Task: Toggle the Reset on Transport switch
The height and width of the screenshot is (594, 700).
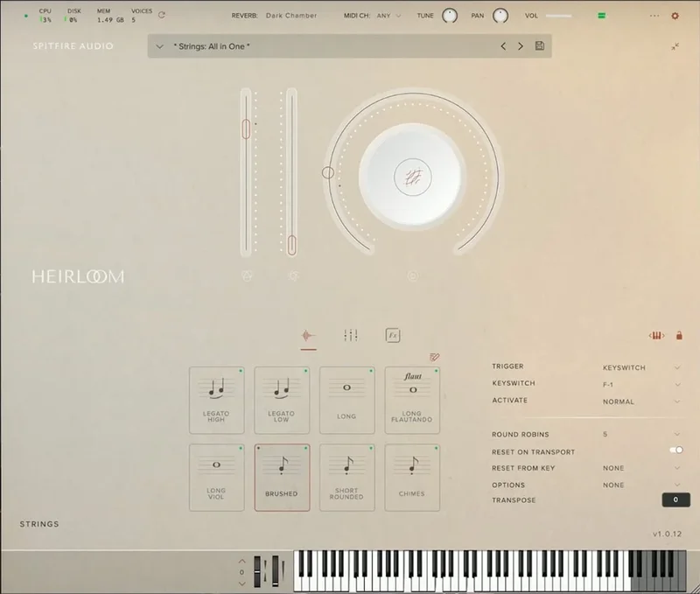Action: (676, 450)
